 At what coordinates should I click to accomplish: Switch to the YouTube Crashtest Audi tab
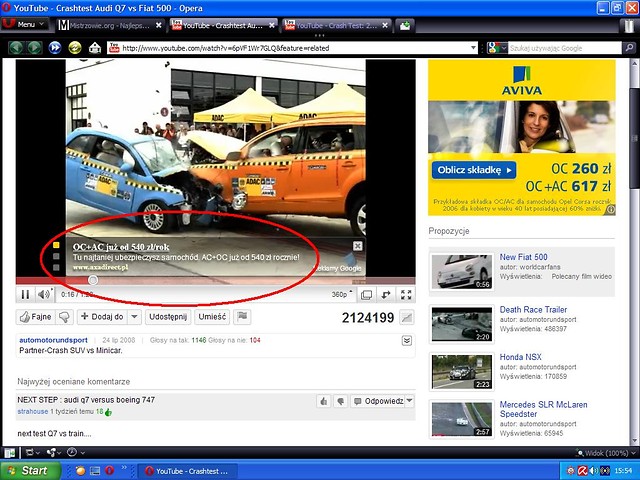223,25
